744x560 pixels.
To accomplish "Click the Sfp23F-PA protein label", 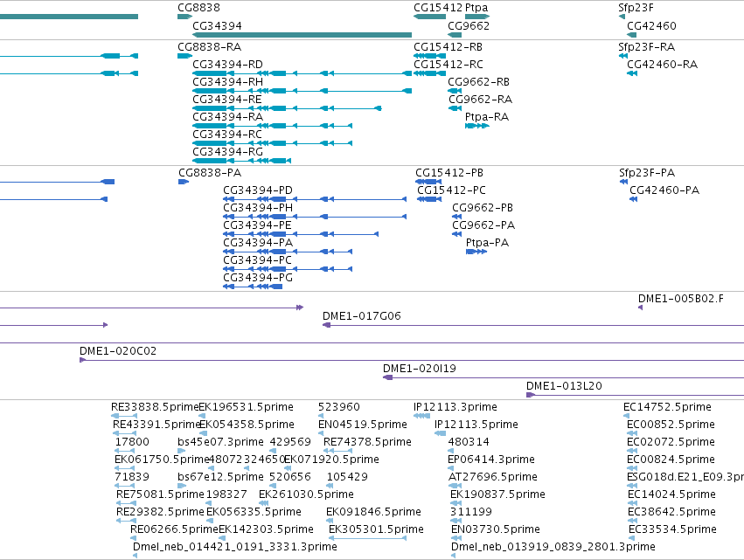I will pos(647,173).
